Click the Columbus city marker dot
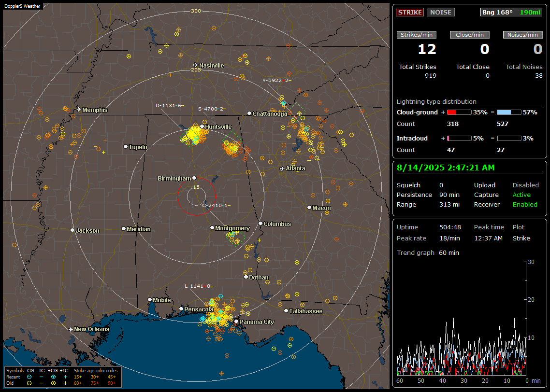550x392 pixels. click(261, 223)
